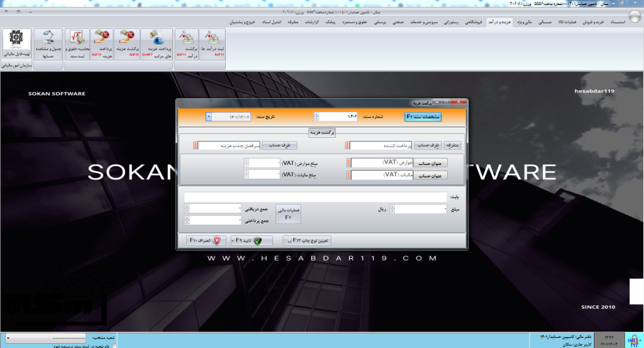
Task: Click the پرداخت کننده input field
Action: (x=380, y=145)
